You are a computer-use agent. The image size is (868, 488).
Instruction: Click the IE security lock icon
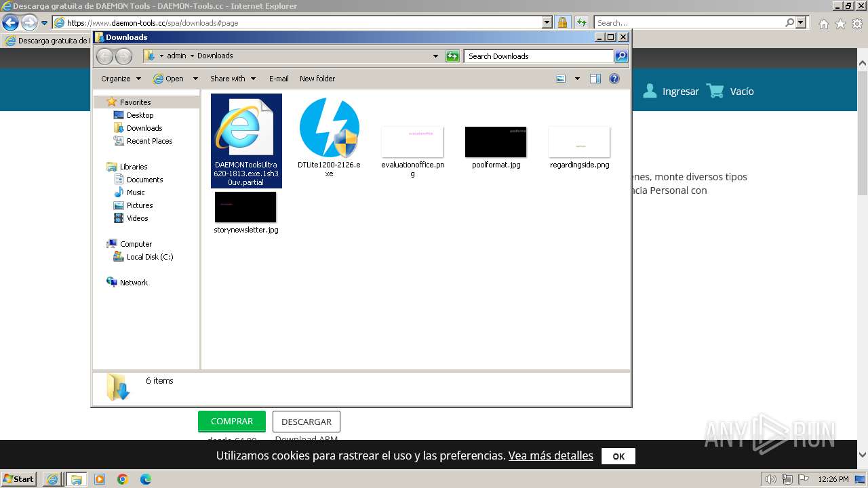click(562, 23)
